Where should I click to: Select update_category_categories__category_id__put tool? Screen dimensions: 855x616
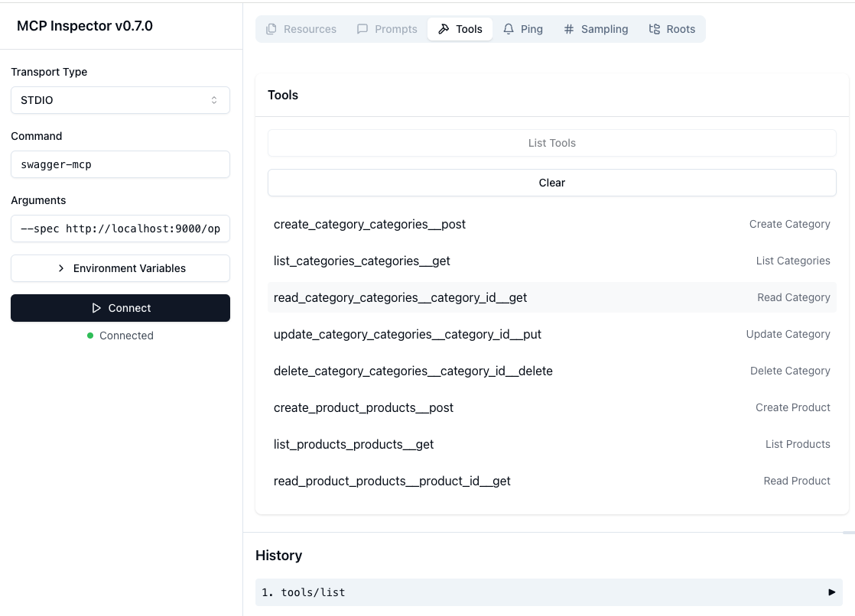coord(552,334)
